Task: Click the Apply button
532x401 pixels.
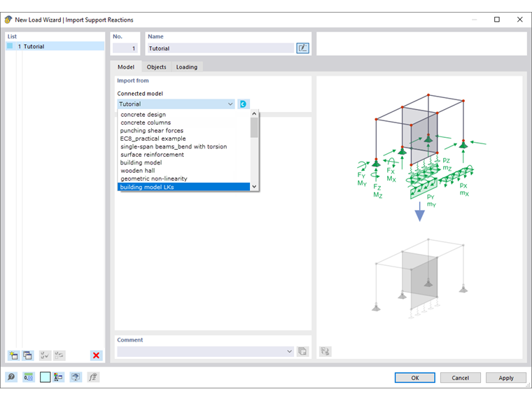Action: [x=506, y=378]
